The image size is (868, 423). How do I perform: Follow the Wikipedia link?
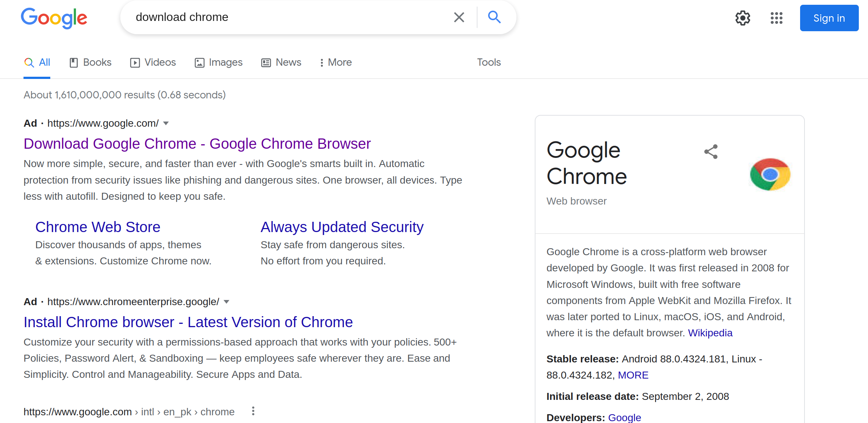coord(710,333)
